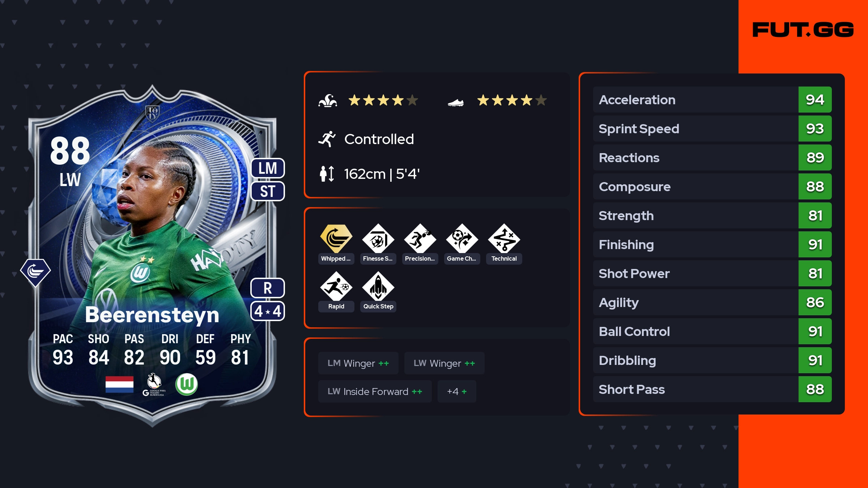Click the Technical playstyle icon
Viewport: 868px width, 488px height.
pyautogui.click(x=504, y=239)
